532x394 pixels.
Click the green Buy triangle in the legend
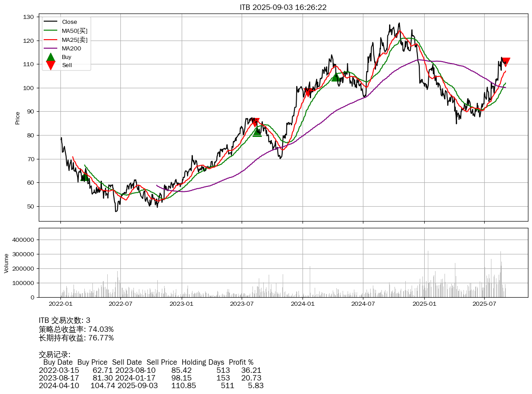coord(50,57)
